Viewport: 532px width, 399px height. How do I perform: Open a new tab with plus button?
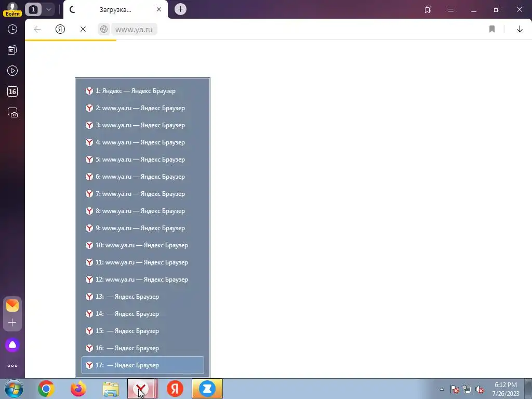click(180, 9)
